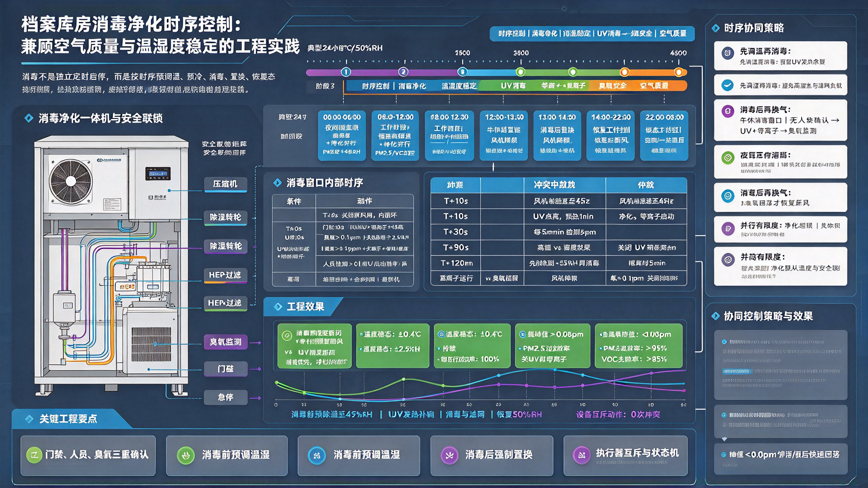
Task: Click the diamond icon beside 协同控制策略与效果
Action: [716, 316]
